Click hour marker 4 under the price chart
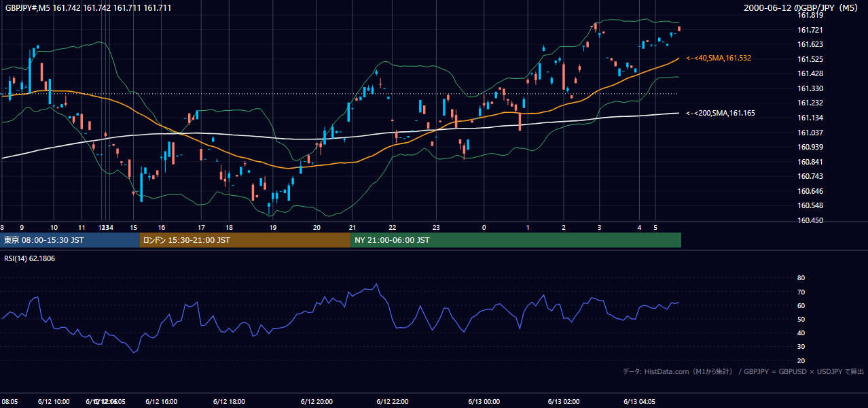Viewport: 868px width, 408px height. (x=639, y=228)
